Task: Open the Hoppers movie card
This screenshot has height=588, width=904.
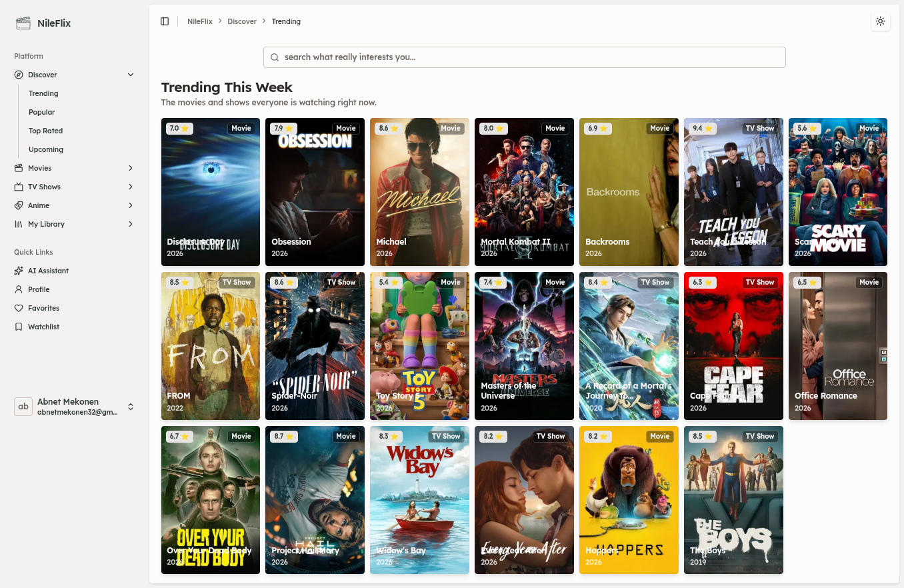Action: click(x=629, y=500)
